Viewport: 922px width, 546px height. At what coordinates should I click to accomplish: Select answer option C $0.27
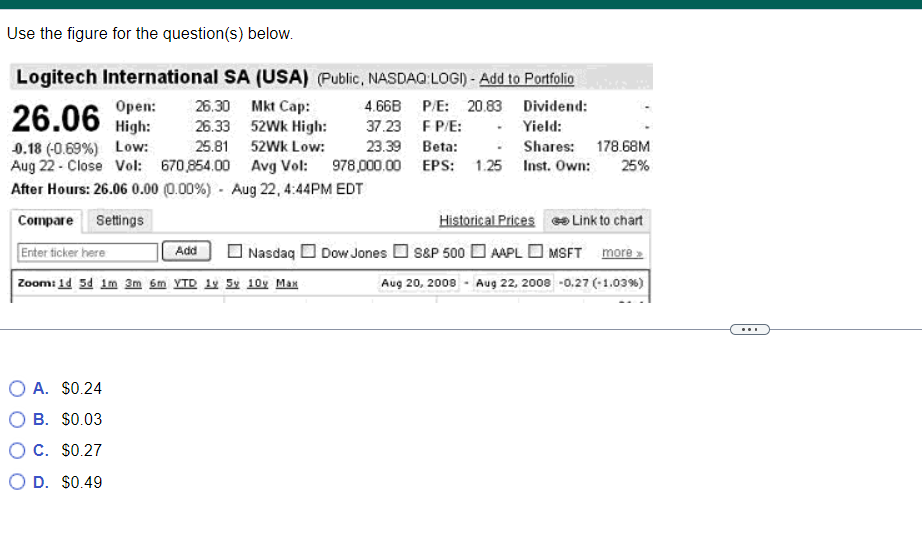[17, 450]
